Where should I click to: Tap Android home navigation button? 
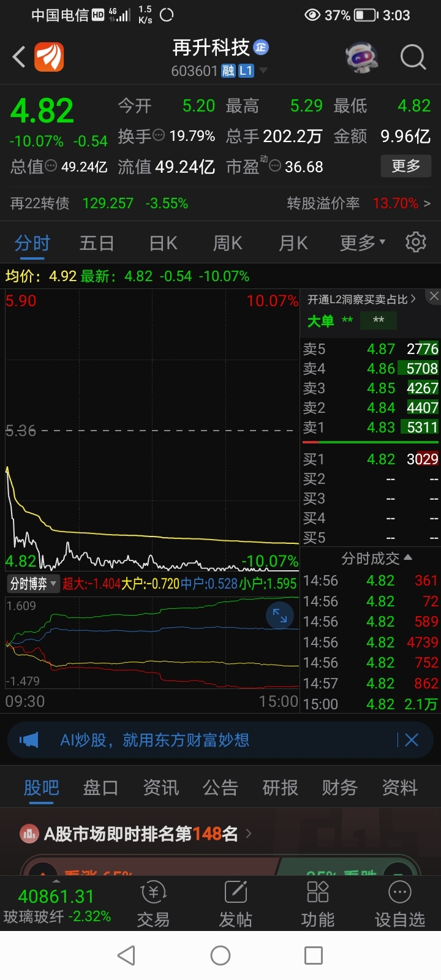coord(221,956)
